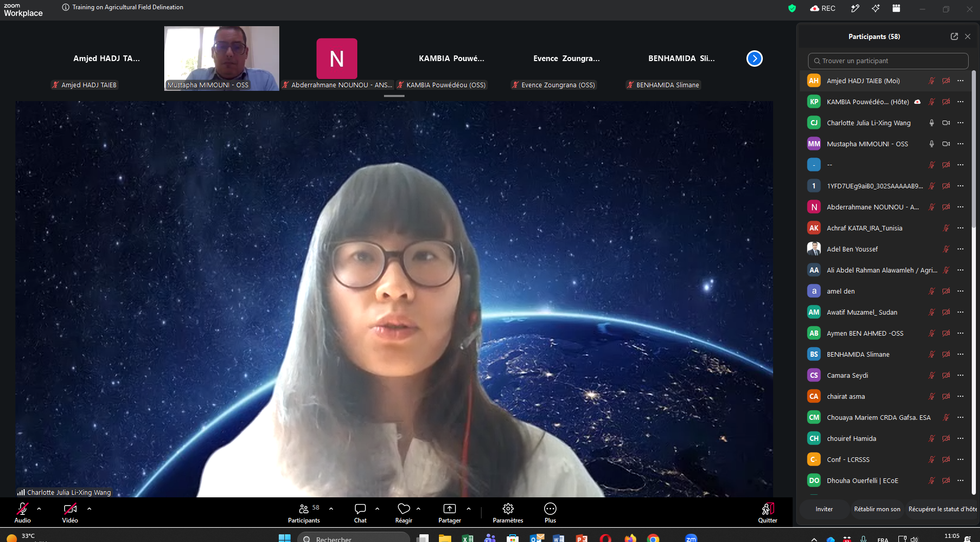Toggle the Vidéo camera button
Screen dimensions: 980x542
70,509
